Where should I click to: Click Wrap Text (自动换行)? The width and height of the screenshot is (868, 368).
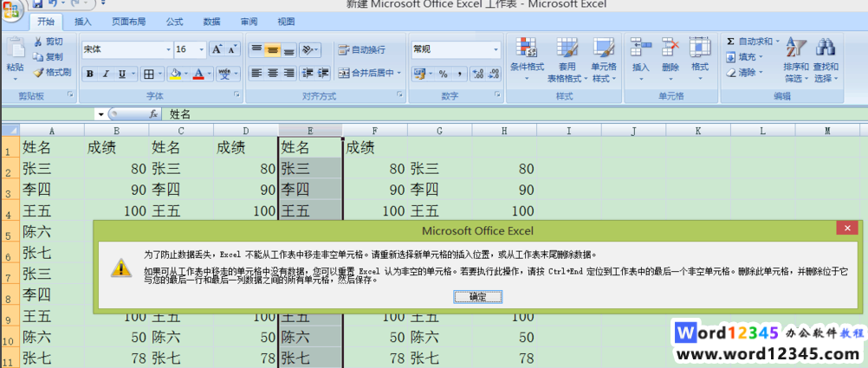pyautogui.click(x=362, y=50)
